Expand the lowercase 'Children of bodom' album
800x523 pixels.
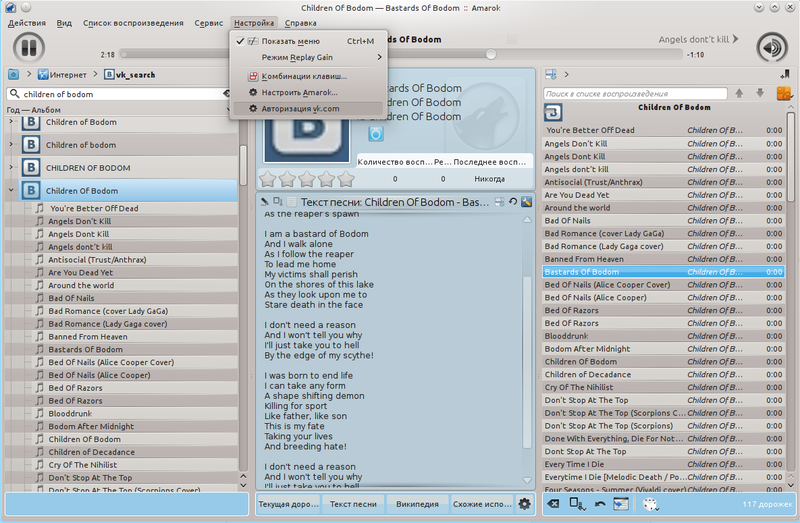11,145
